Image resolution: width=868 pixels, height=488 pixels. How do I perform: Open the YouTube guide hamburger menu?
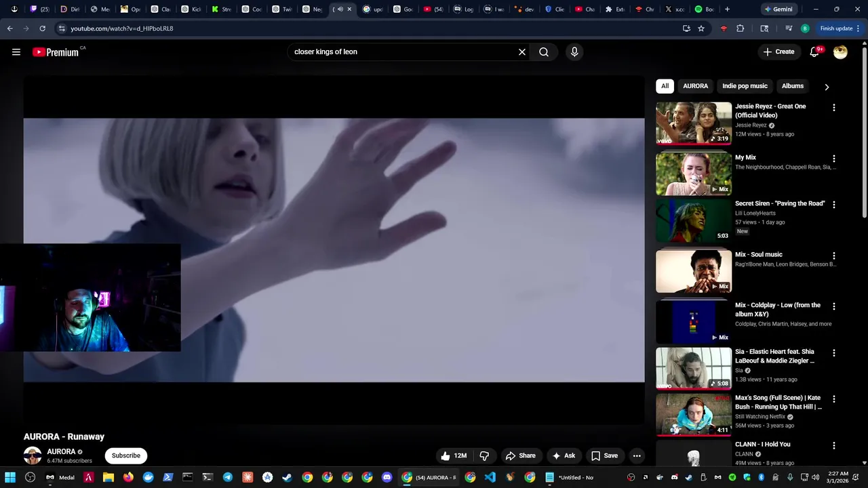[x=16, y=52]
